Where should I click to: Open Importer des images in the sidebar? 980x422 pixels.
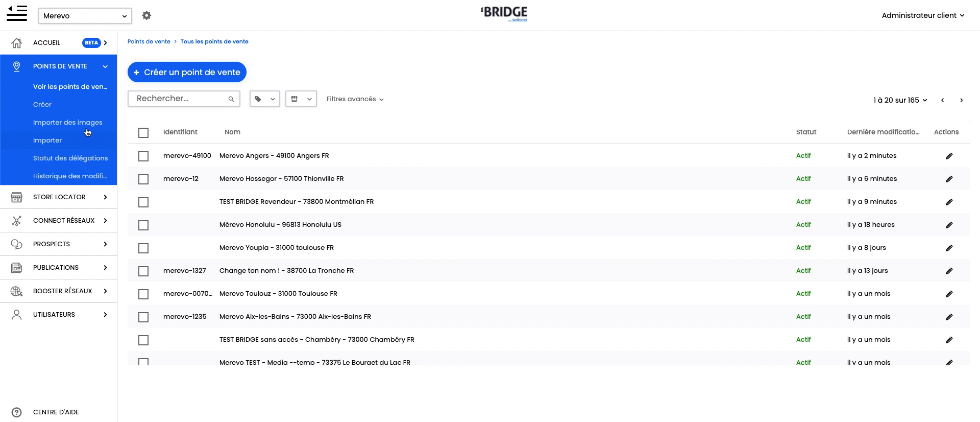[x=67, y=123]
